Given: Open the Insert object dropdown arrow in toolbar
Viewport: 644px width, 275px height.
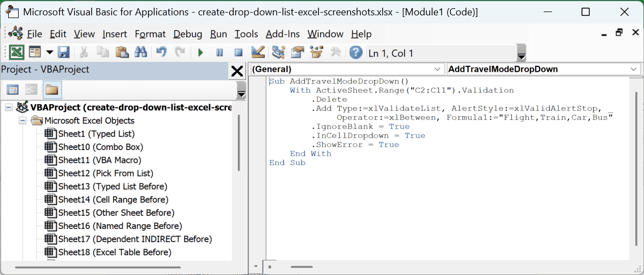Looking at the screenshot, I should click(x=49, y=53).
